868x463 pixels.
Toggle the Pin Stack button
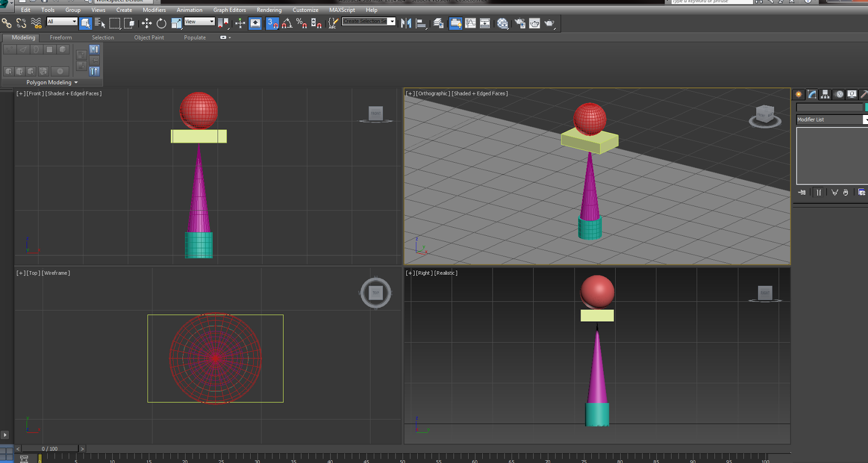[x=802, y=192]
